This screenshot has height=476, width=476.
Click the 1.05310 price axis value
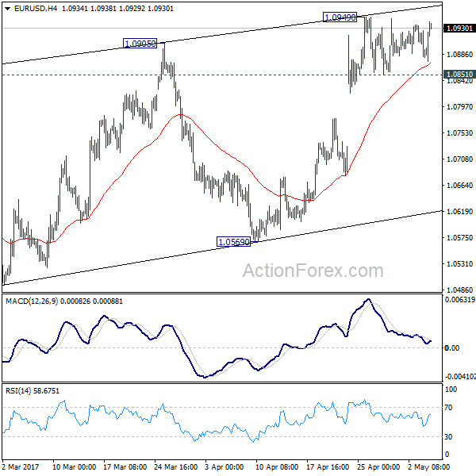pyautogui.click(x=459, y=264)
